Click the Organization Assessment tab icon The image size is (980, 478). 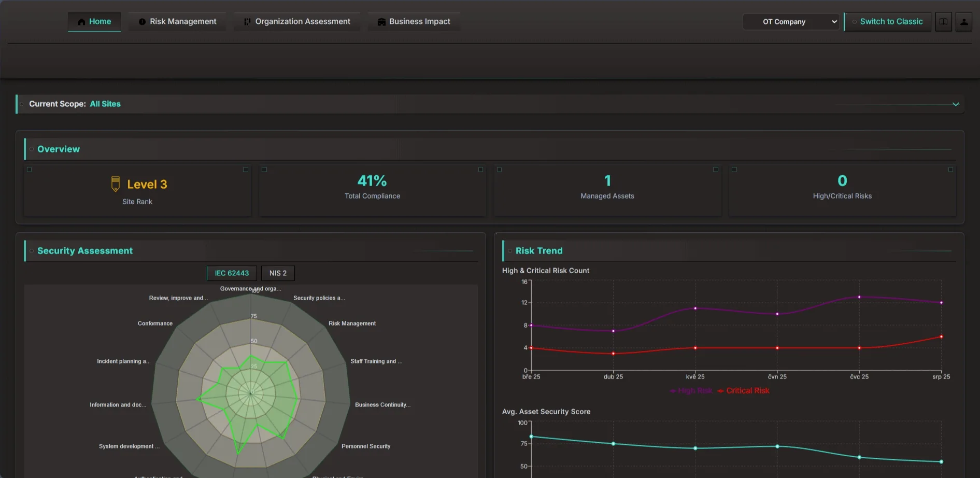pos(247,22)
